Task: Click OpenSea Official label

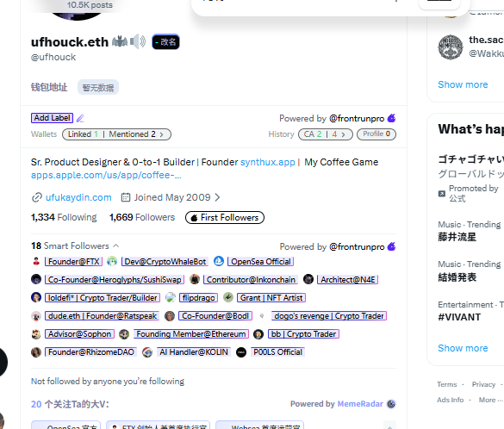Action: click(261, 262)
